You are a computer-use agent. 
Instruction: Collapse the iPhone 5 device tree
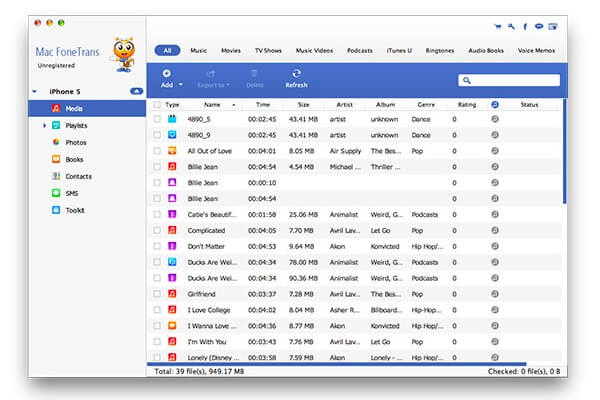click(x=35, y=91)
